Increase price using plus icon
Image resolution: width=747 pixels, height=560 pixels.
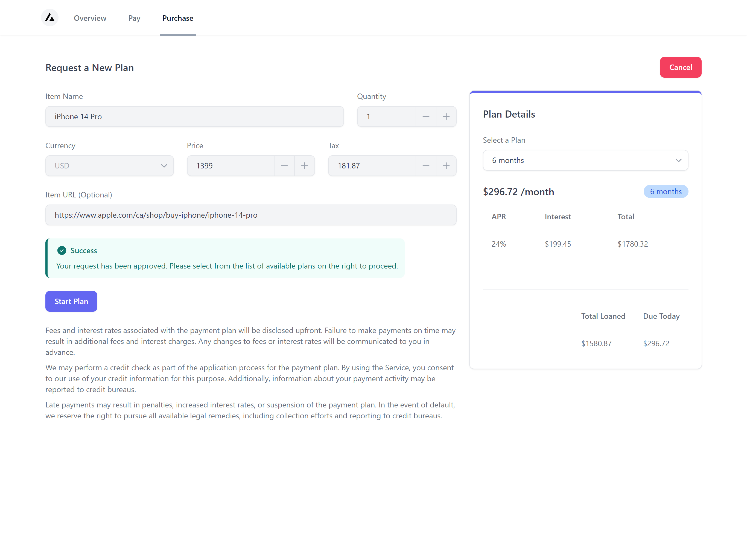pyautogui.click(x=304, y=166)
